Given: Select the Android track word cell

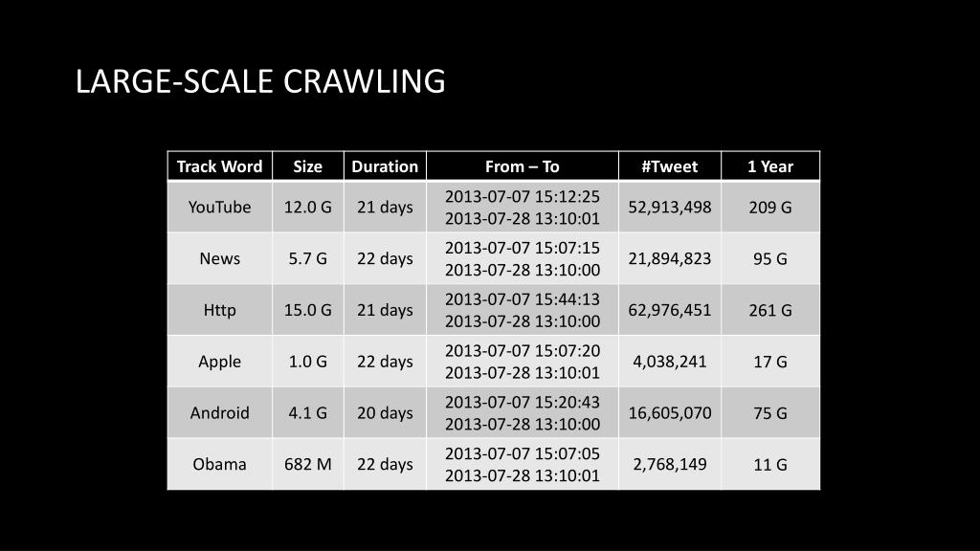Looking at the screenshot, I should pos(219,412).
